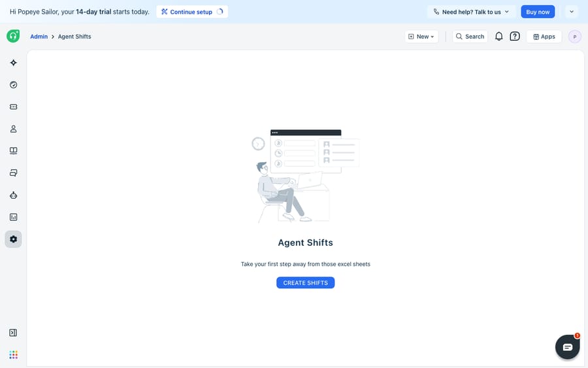Open the Contacts person icon

14,129
